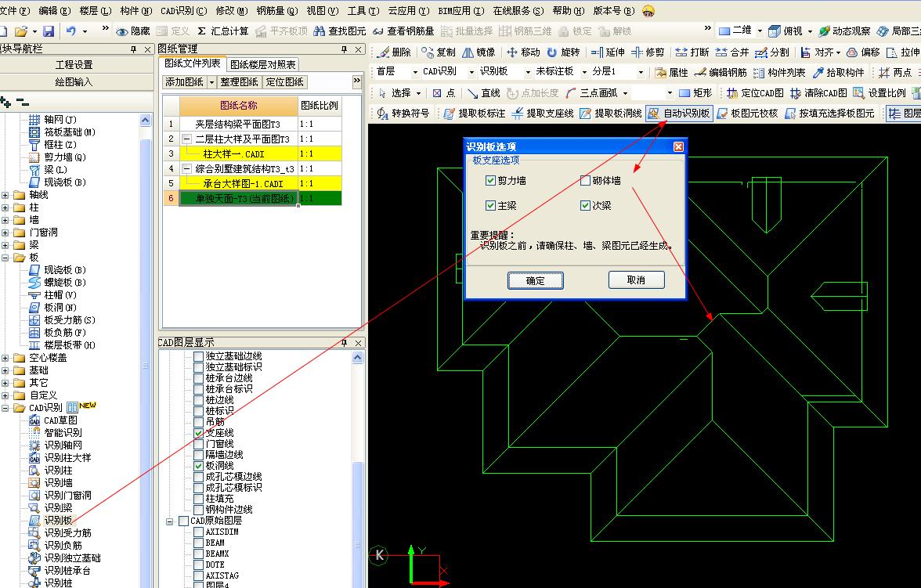The height and width of the screenshot is (588, 921).
Task: Uncheck the 支座线 layer checkbox
Action: click(199, 433)
